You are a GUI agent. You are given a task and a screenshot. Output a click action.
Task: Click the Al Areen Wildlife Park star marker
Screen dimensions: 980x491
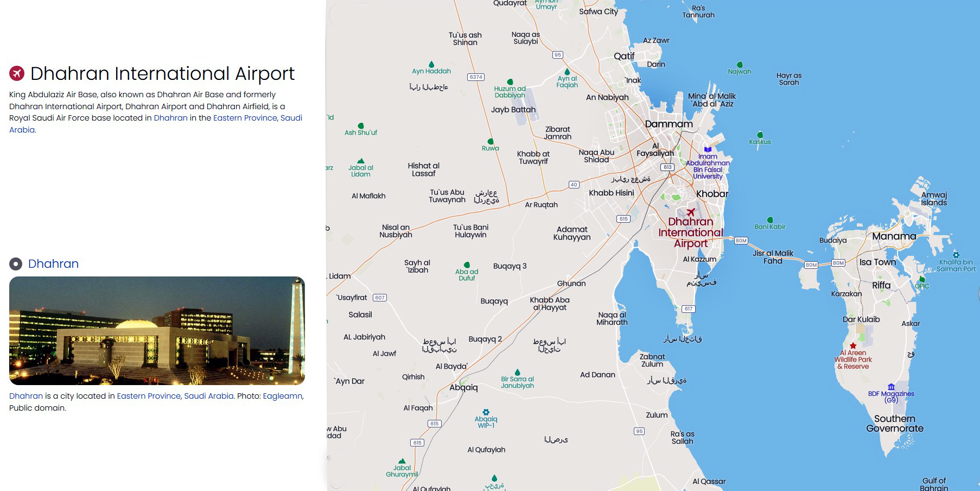[853, 345]
